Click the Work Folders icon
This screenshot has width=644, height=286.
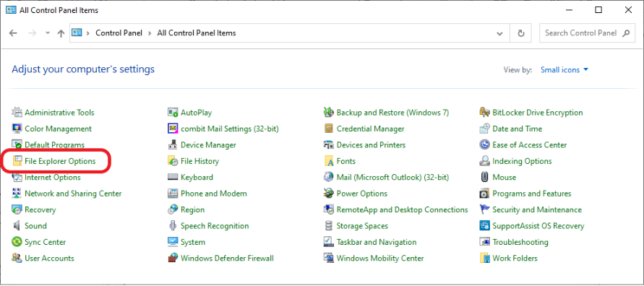click(485, 258)
